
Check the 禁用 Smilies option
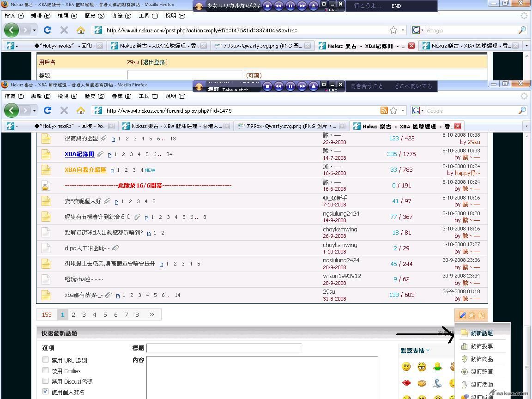point(45,370)
